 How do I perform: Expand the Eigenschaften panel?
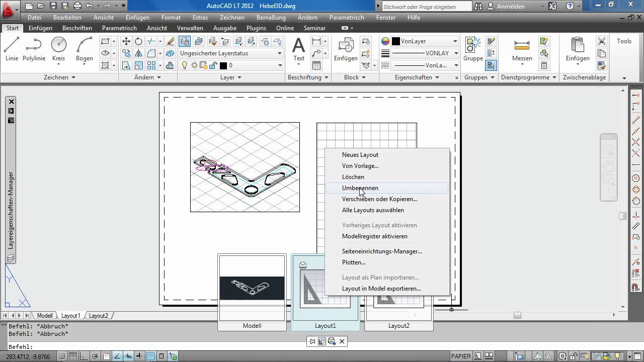pos(417,77)
